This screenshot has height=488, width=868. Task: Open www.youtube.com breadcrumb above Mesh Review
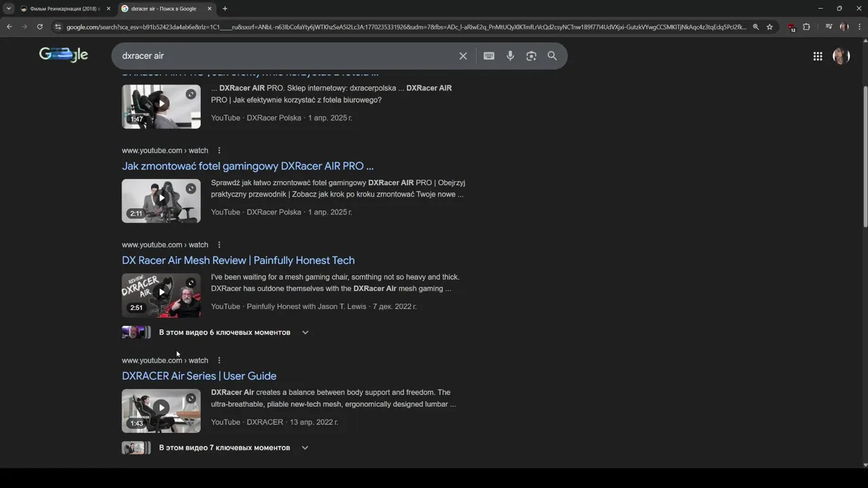[165, 245]
